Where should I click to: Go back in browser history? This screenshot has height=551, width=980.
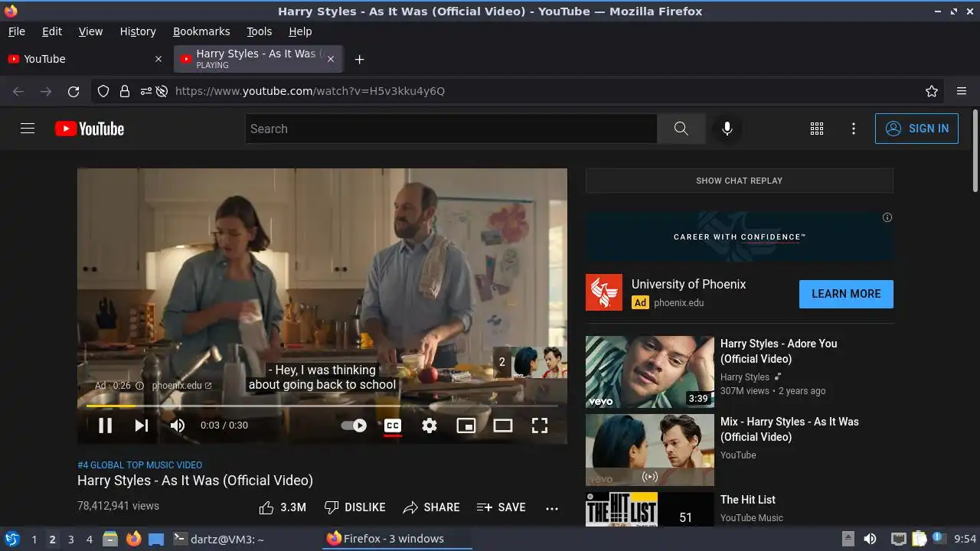pos(18,91)
